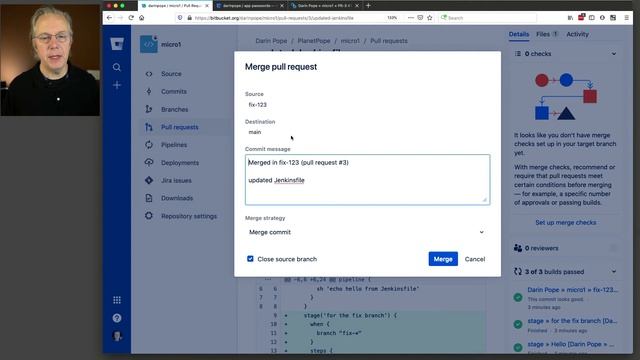Open the Merge strategy dropdown
640x360 pixels.
[367, 232]
